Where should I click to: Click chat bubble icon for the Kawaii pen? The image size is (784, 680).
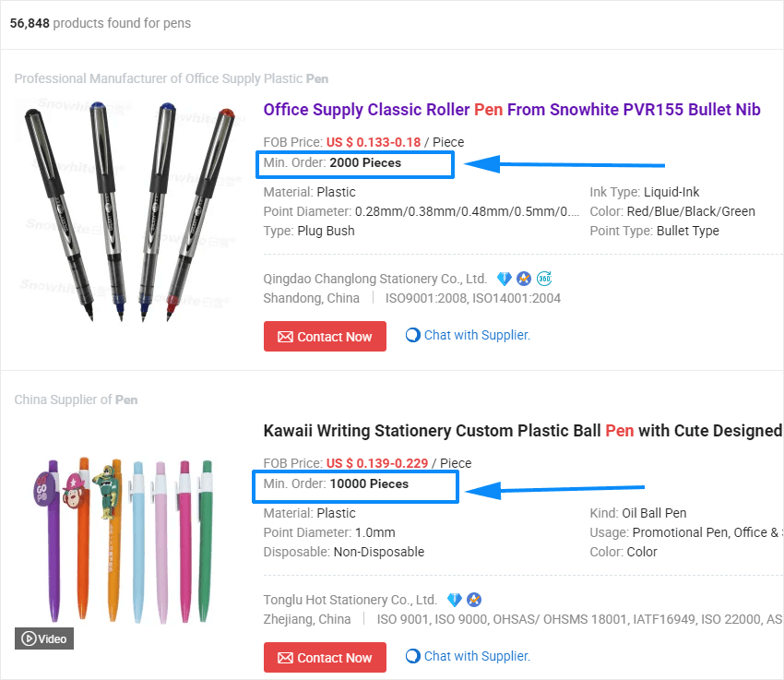click(x=413, y=656)
